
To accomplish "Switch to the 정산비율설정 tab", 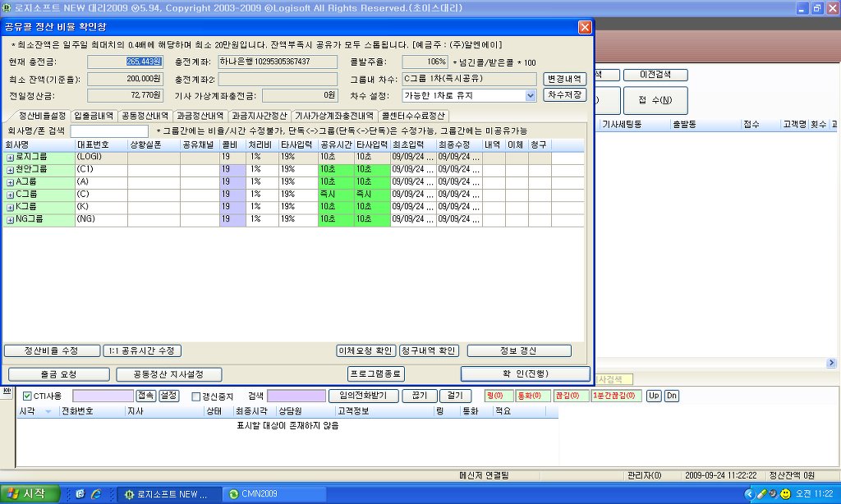I will (42, 116).
